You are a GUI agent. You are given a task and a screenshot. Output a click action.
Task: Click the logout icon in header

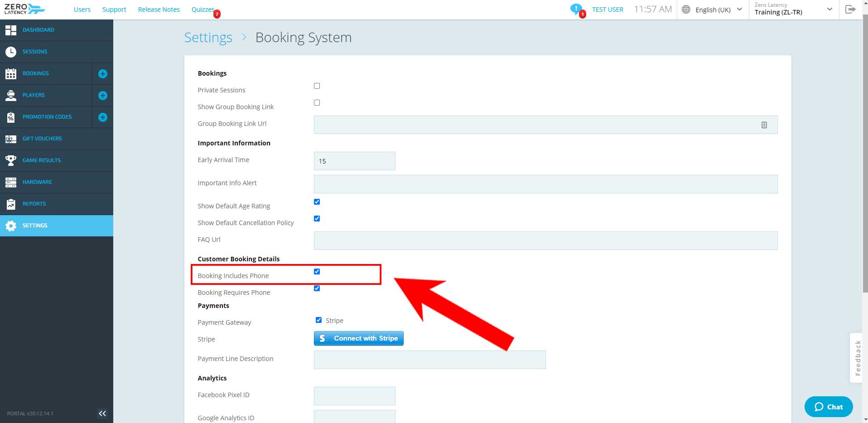click(850, 9)
